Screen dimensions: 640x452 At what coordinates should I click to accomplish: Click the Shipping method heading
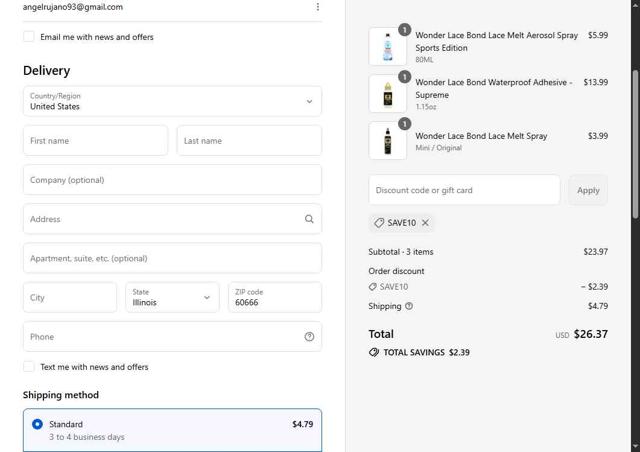pyautogui.click(x=61, y=395)
